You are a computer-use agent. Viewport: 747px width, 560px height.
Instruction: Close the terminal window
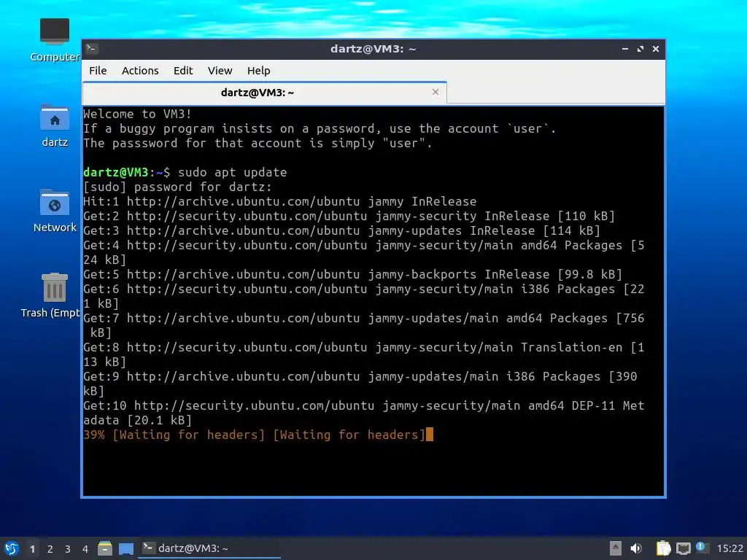(x=656, y=49)
